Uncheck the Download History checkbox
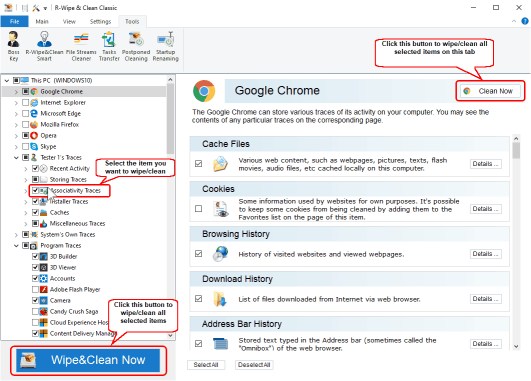531x381 pixels. coord(199,299)
